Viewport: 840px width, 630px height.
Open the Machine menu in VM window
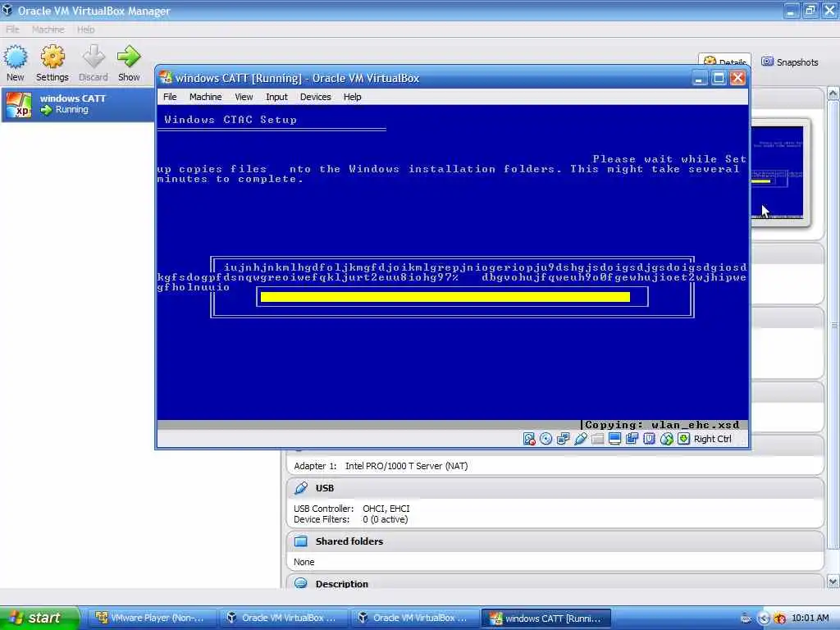pos(205,97)
